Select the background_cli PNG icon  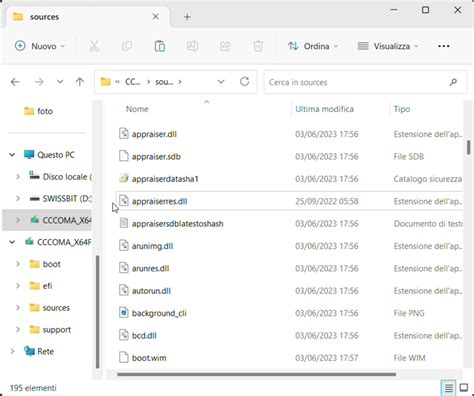click(124, 313)
